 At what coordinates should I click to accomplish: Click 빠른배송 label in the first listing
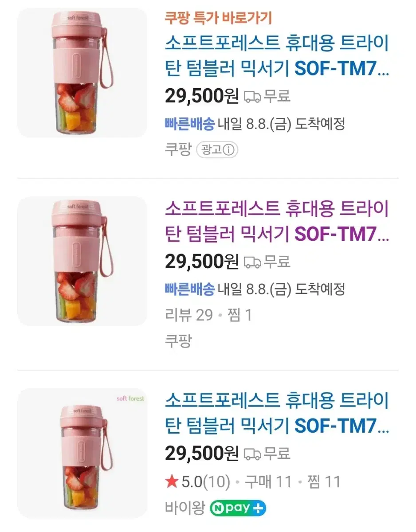(x=189, y=124)
